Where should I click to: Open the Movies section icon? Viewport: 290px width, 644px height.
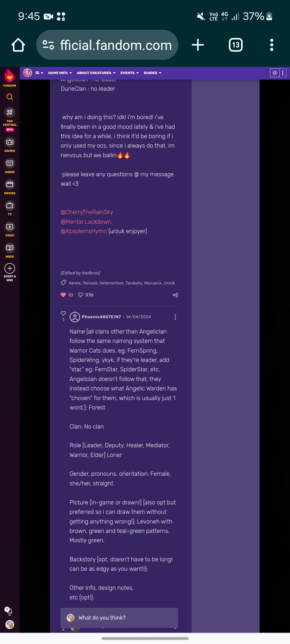(x=10, y=184)
